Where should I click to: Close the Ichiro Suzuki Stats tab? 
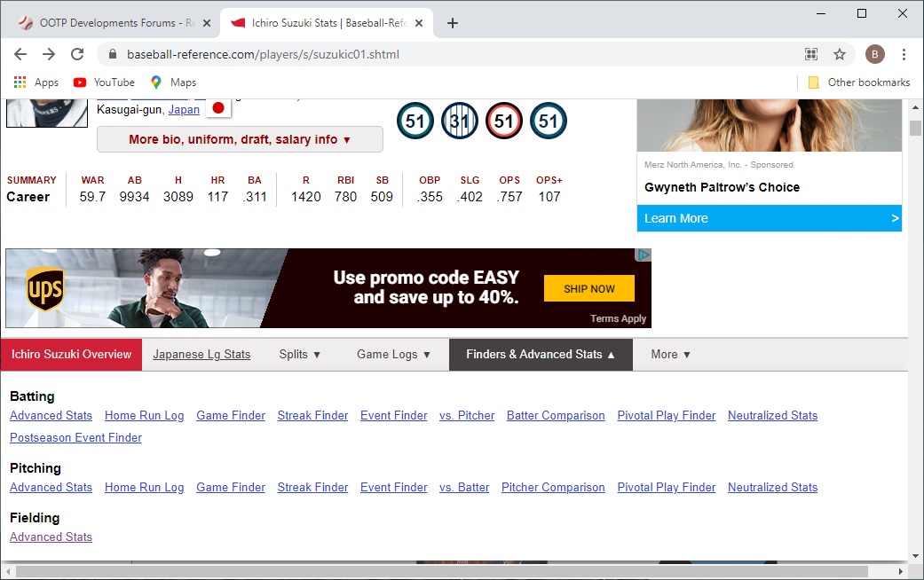tap(419, 23)
